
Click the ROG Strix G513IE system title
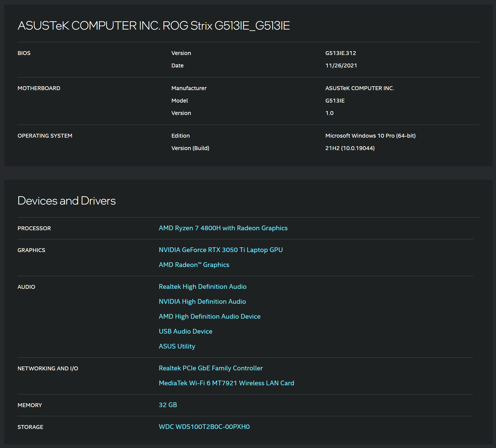[153, 26]
